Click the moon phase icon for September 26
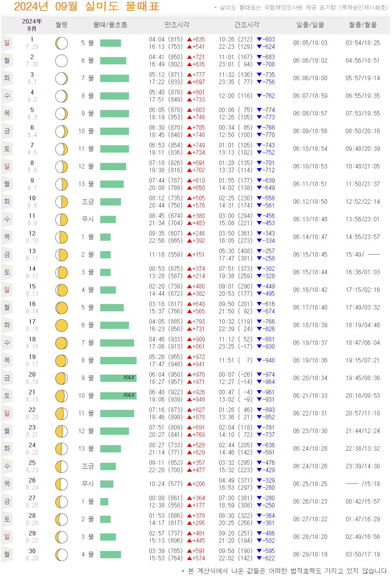The height and width of the screenshot is (579, 392). [x=62, y=484]
